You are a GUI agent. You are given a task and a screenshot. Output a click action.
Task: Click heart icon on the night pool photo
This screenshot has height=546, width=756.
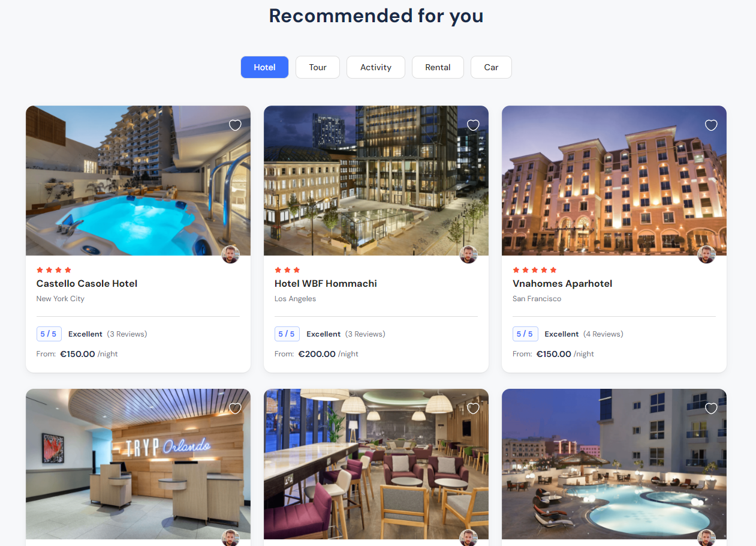click(x=711, y=408)
